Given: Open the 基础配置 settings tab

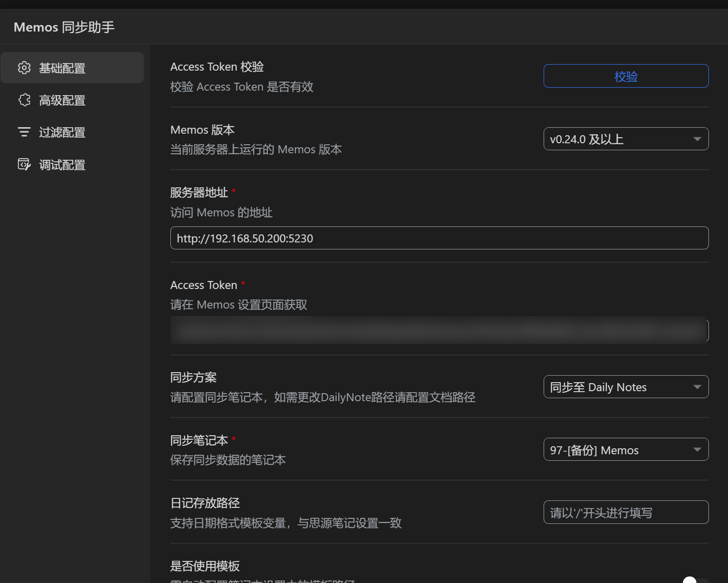Looking at the screenshot, I should pyautogui.click(x=72, y=68).
